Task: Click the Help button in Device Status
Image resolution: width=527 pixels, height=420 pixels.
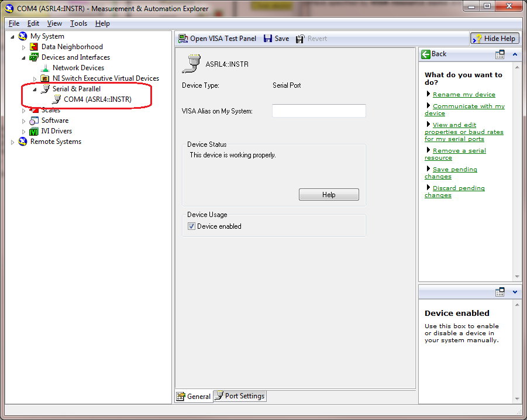Action: [x=329, y=195]
